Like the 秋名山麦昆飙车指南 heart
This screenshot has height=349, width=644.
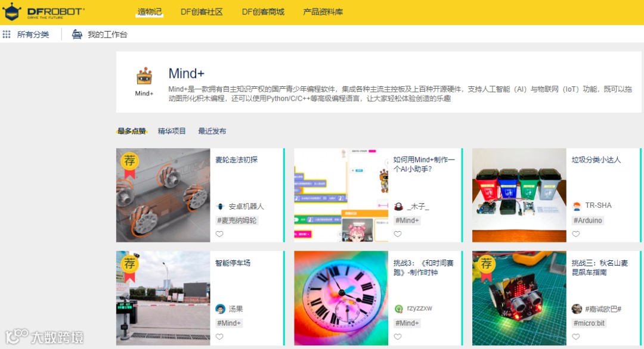(576, 336)
